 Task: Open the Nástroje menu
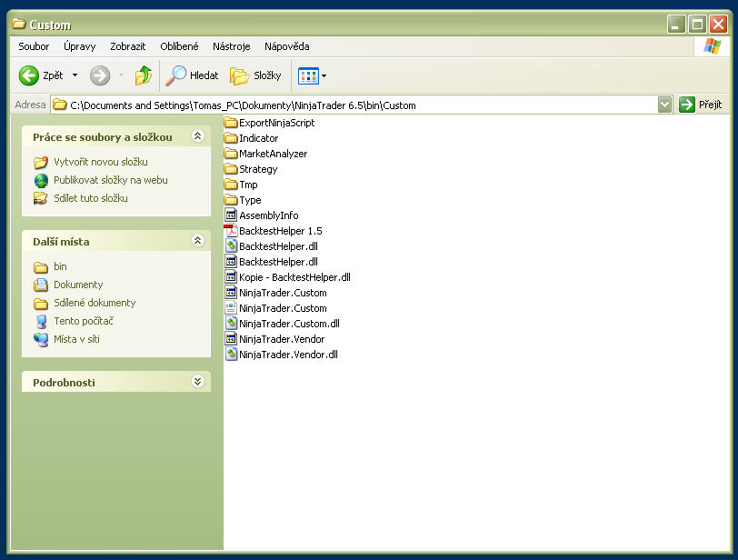231,46
